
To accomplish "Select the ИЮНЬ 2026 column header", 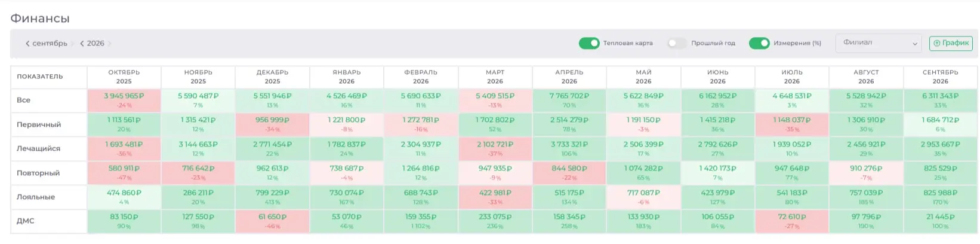I will pyautogui.click(x=718, y=77).
